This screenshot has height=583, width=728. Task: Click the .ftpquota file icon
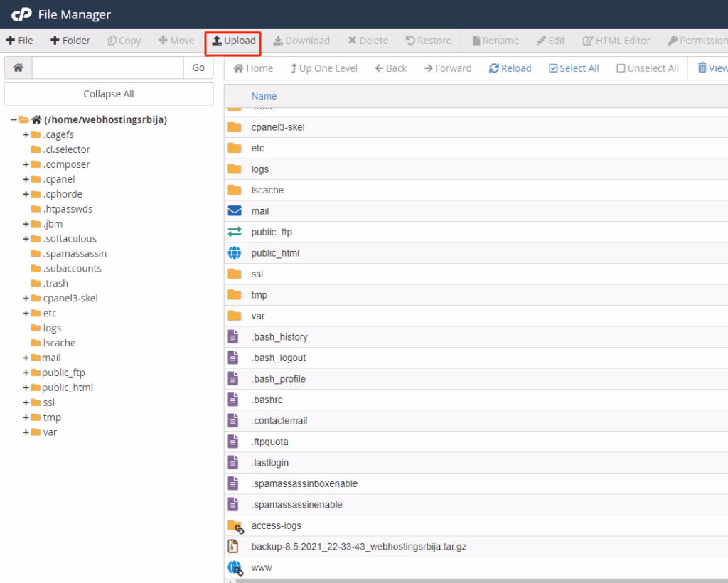[233, 442]
